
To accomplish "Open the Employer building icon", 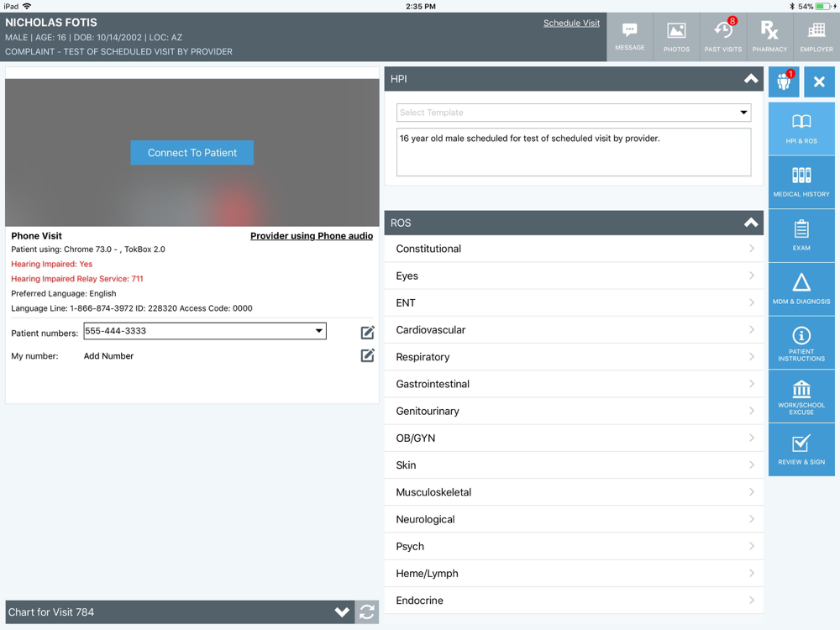I will click(x=816, y=37).
